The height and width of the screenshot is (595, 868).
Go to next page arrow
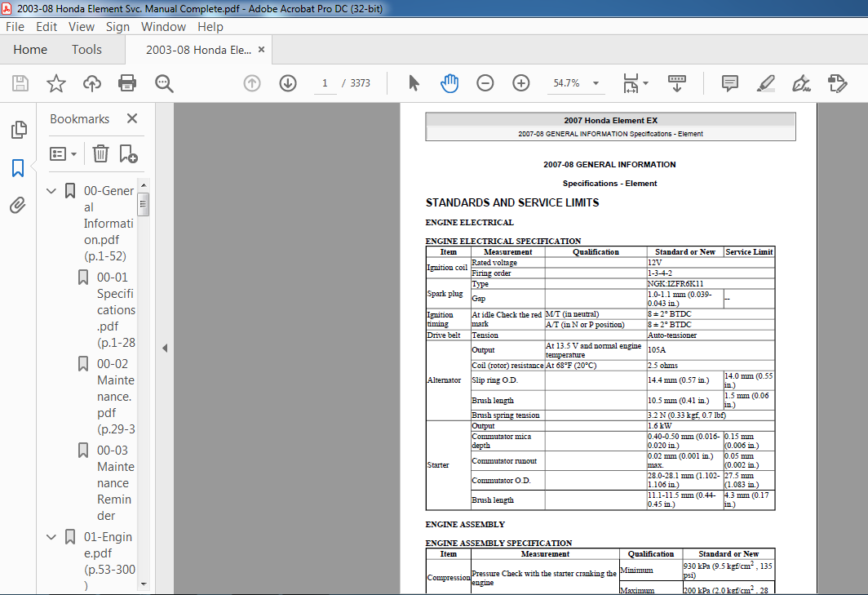(x=288, y=83)
